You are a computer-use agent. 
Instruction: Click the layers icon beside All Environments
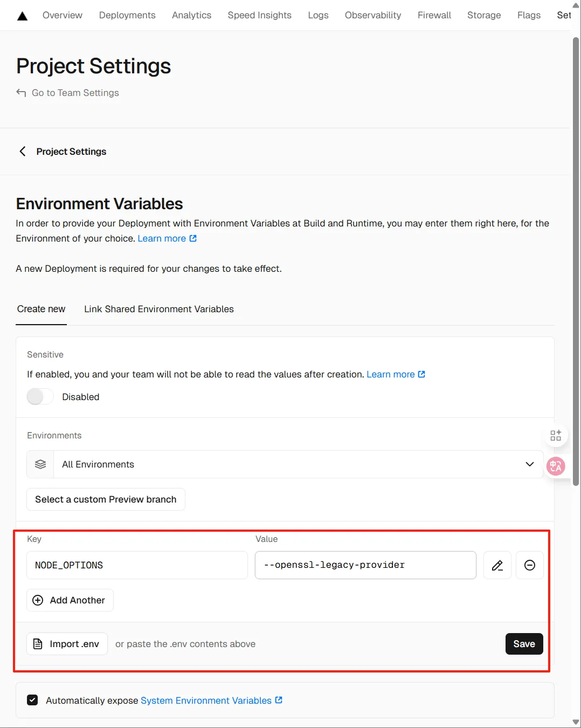[40, 464]
